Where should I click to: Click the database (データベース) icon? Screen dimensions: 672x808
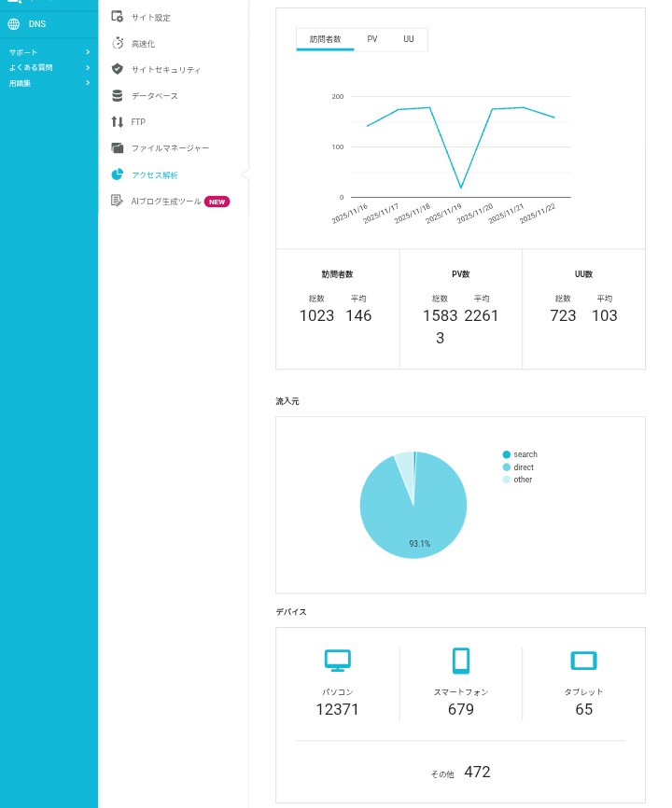(x=117, y=95)
